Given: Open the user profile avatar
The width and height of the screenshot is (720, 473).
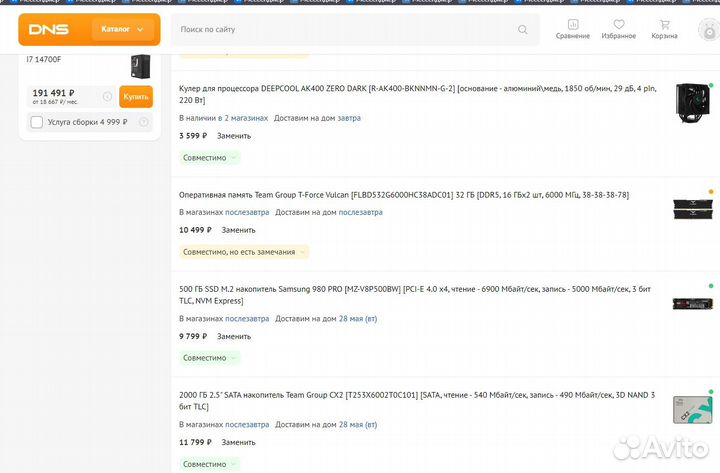Looking at the screenshot, I should tap(709, 30).
